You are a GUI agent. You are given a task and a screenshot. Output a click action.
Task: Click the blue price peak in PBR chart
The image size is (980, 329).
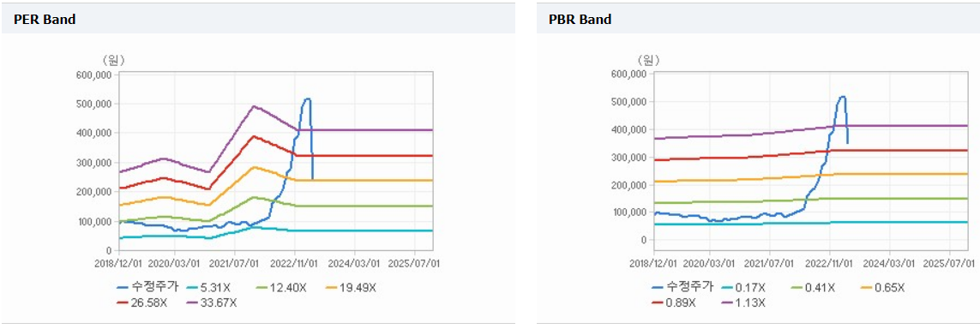842,96
